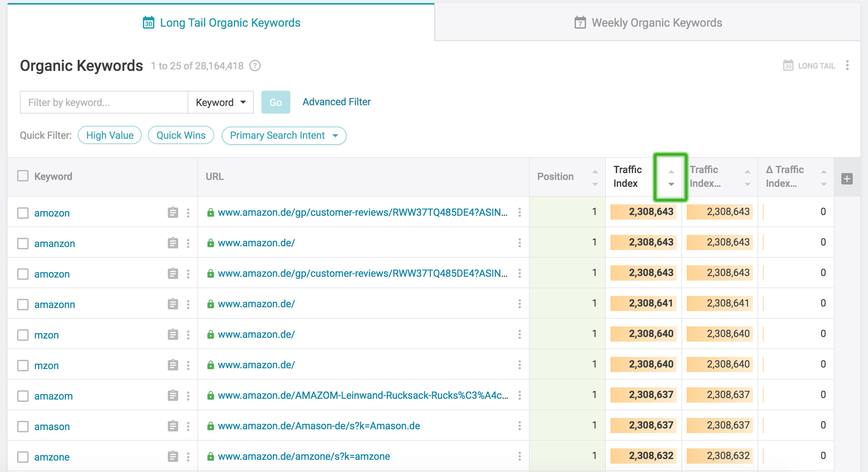Screen dimensions: 868x472
Task: Check the amazom keyword checkbox
Action: coord(23,396)
